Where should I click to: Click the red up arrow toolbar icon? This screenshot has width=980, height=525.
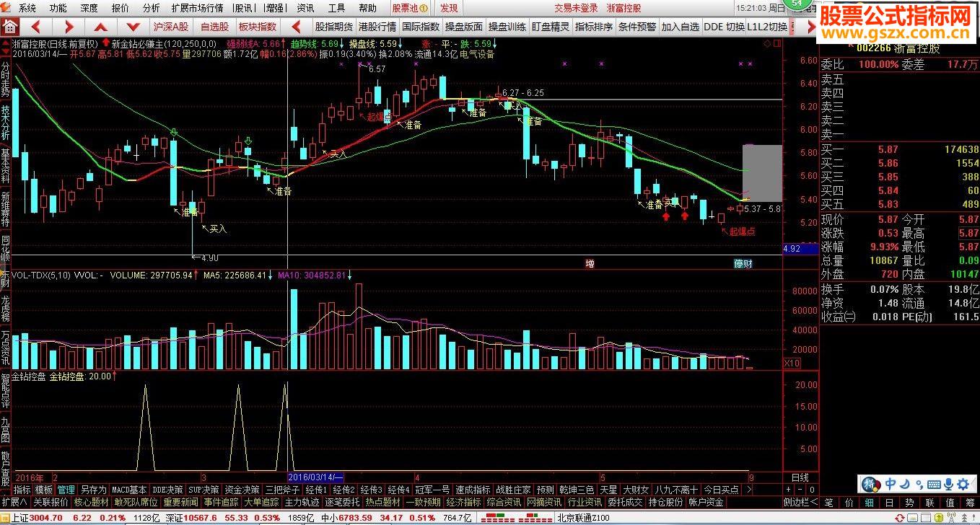click(102, 27)
